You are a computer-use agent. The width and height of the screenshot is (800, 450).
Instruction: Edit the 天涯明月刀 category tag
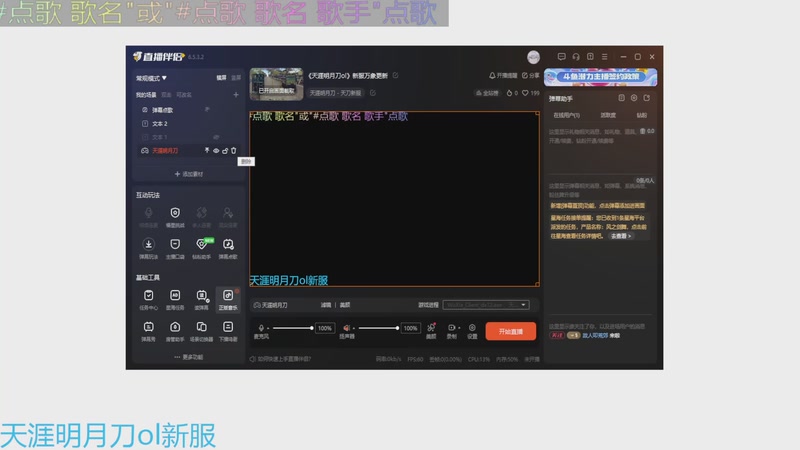click(373, 93)
